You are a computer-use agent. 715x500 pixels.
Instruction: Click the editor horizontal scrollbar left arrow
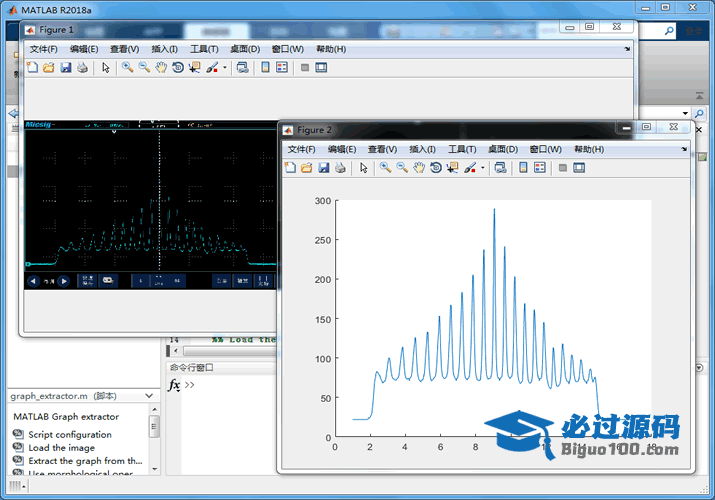(177, 351)
